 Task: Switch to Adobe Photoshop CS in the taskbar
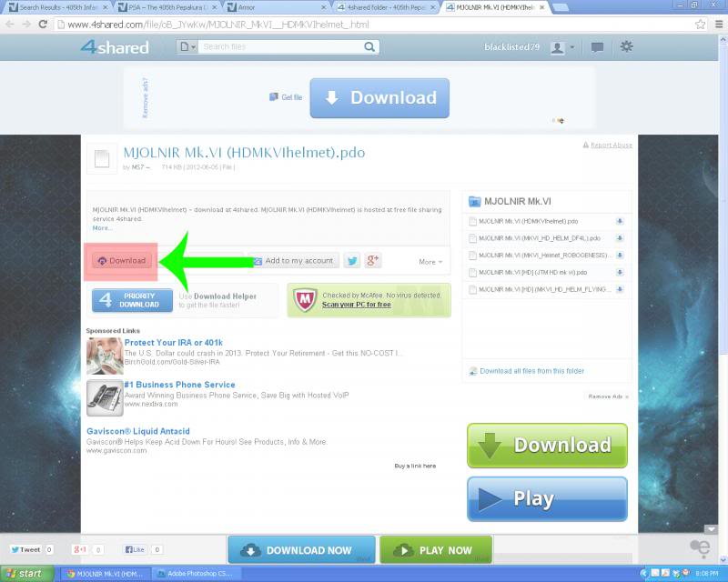(x=194, y=574)
